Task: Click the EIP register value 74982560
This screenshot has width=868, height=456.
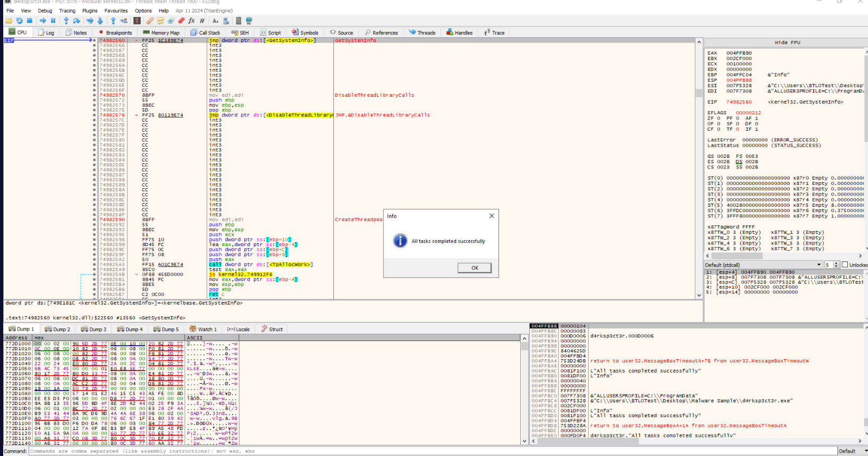Action: pos(739,102)
